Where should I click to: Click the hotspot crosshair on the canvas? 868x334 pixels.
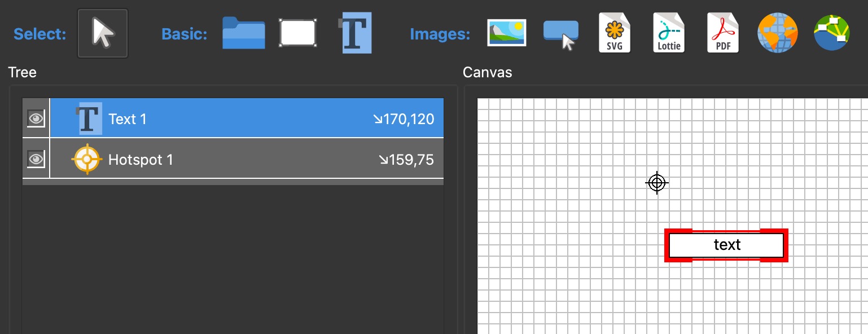point(656,183)
